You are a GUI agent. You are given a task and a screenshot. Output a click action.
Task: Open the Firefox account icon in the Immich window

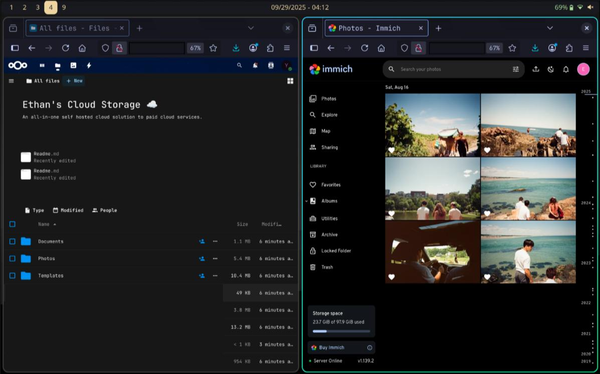tap(552, 48)
